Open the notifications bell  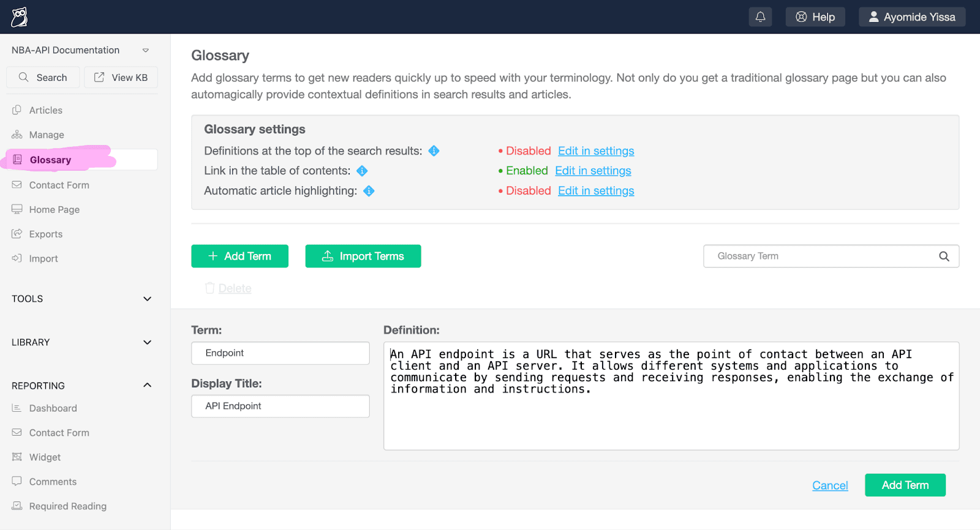pyautogui.click(x=760, y=17)
